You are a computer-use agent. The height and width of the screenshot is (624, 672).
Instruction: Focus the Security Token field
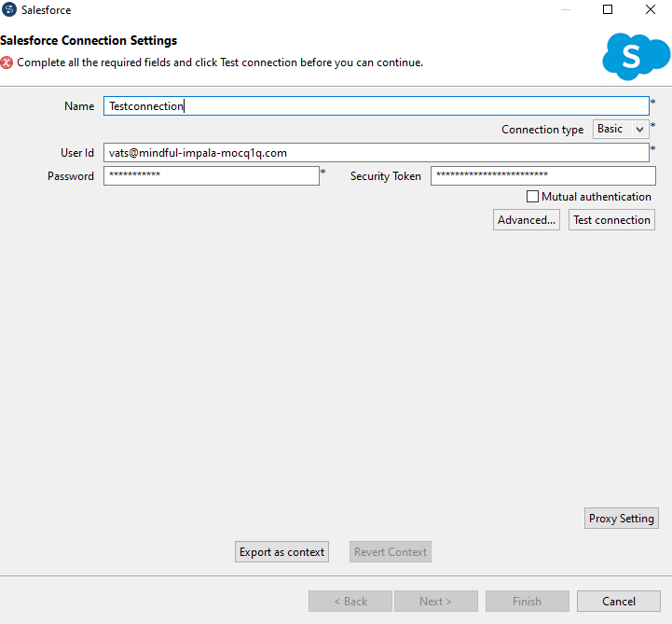pyautogui.click(x=543, y=176)
